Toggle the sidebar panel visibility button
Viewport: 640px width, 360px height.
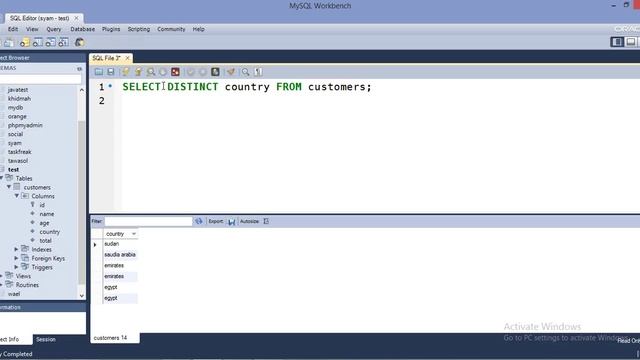click(617, 42)
